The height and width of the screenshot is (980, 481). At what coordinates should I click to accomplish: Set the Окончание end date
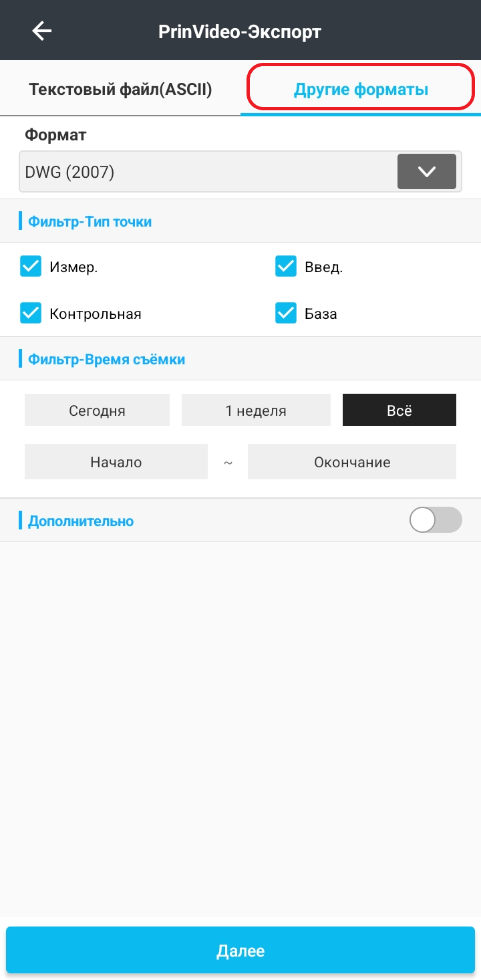(x=352, y=462)
